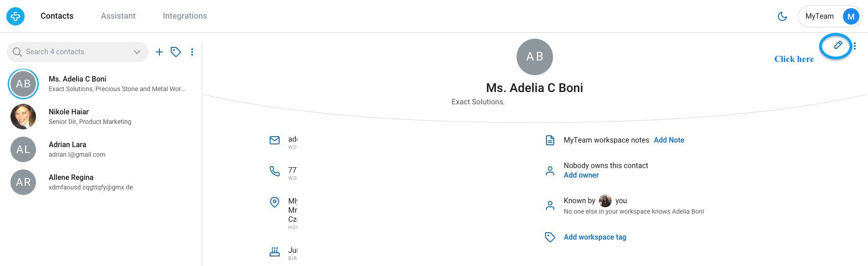The image size is (868, 266).
Task: Click the email envelope icon
Action: (x=275, y=140)
